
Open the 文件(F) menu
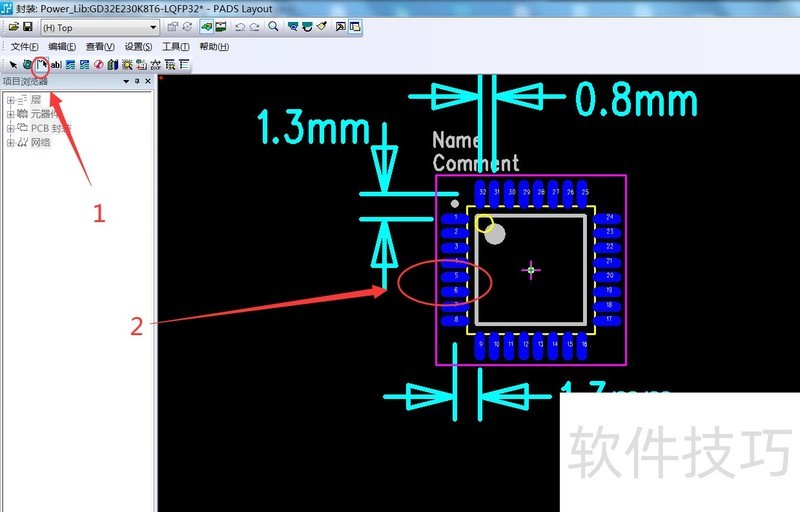(x=24, y=46)
